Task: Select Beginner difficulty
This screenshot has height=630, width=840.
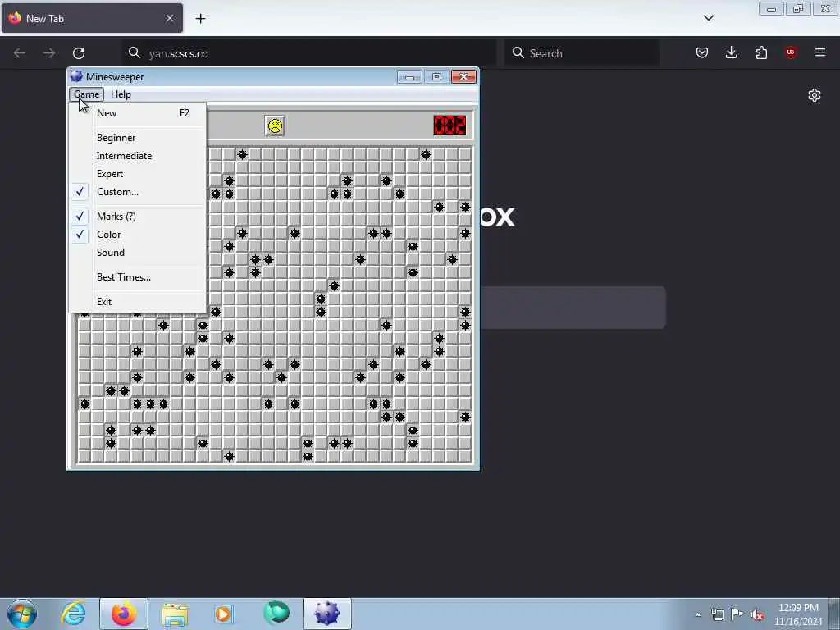Action: [x=137, y=138]
